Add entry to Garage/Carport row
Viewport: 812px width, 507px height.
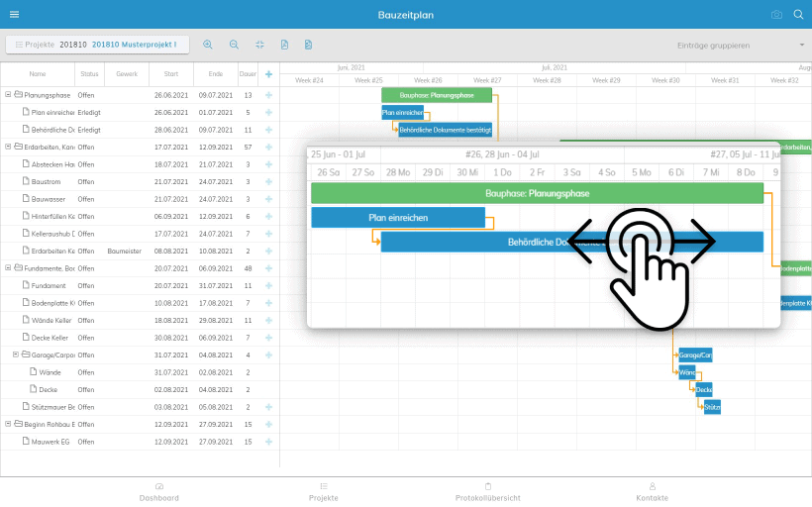pyautogui.click(x=268, y=355)
